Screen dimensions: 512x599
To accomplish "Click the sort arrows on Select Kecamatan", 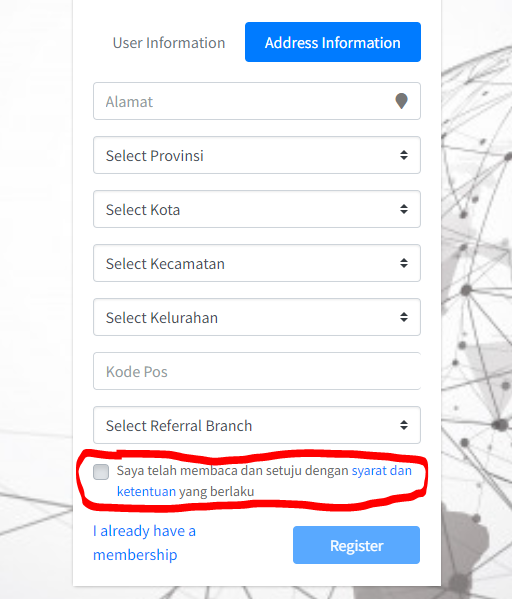I will coord(404,263).
